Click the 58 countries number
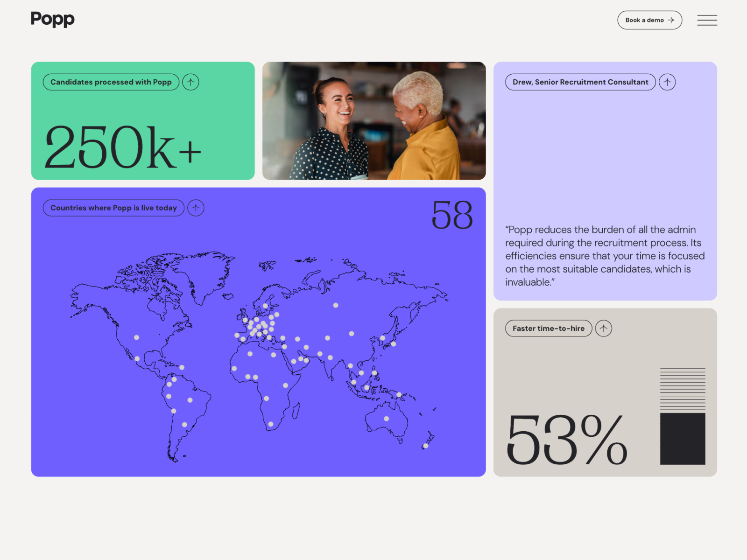This screenshot has height=560, width=747. pos(452,215)
